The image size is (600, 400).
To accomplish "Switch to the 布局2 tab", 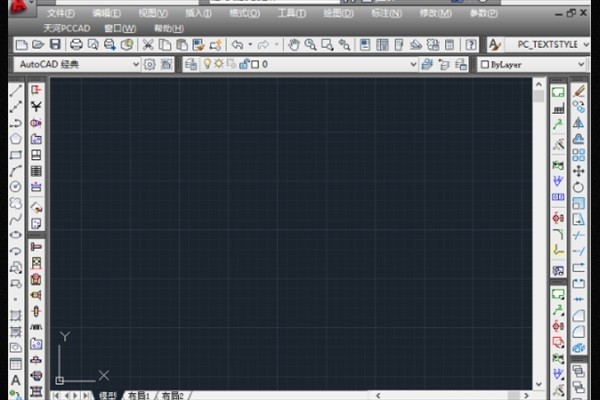I will click(x=173, y=396).
